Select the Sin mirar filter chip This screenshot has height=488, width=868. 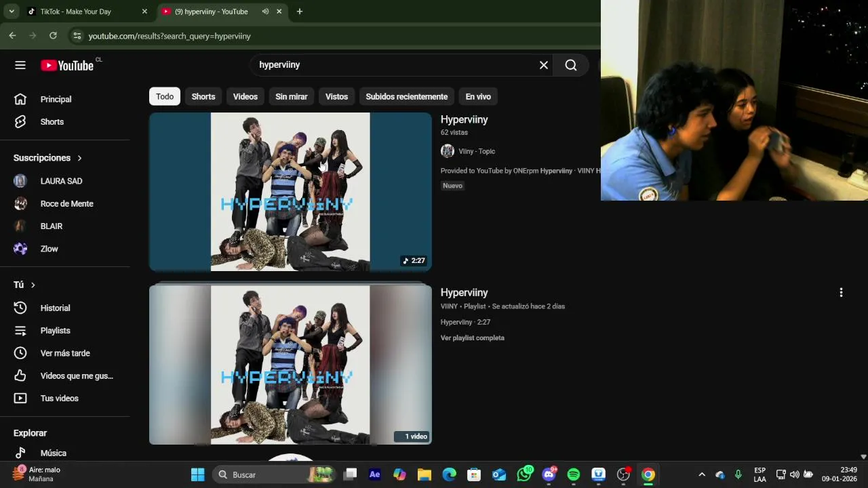292,96
